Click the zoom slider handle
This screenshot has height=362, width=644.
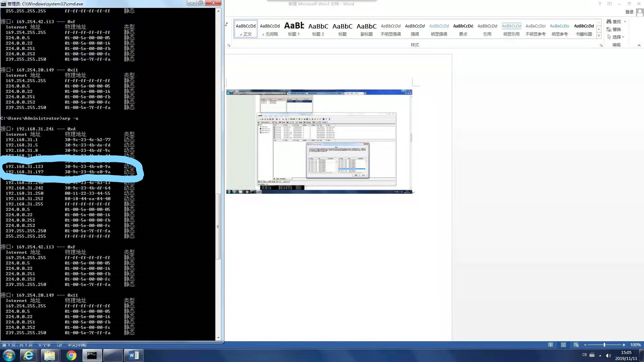(604, 345)
